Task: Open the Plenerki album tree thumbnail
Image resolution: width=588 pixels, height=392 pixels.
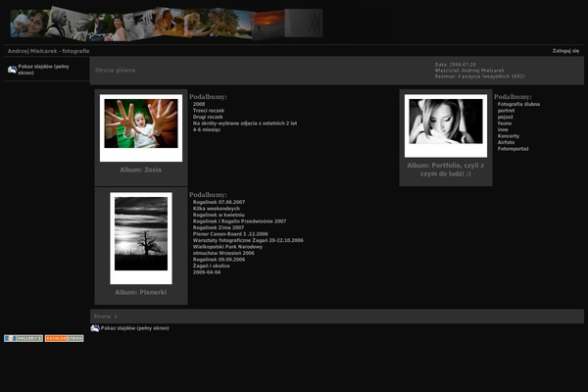Action: (141, 238)
